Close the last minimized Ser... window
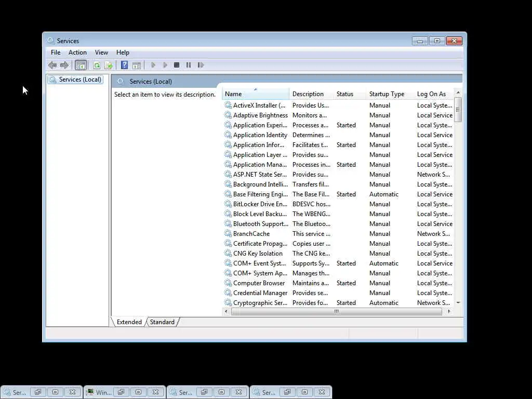Screen dimensions: 532x399 [322, 392]
